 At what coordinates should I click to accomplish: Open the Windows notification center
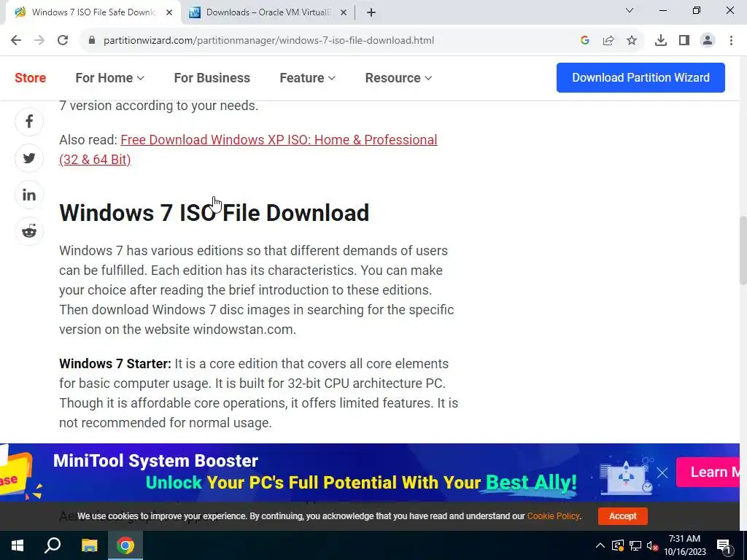click(x=724, y=545)
